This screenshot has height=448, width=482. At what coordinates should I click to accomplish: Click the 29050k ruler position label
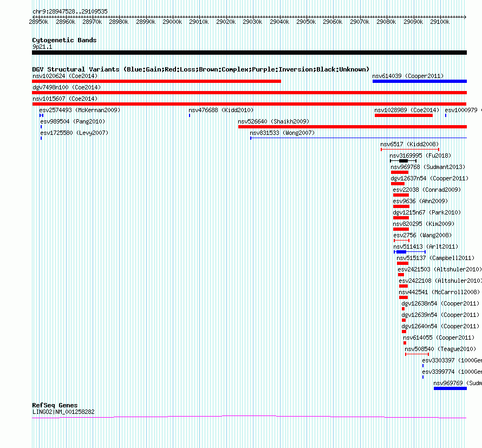click(306, 22)
